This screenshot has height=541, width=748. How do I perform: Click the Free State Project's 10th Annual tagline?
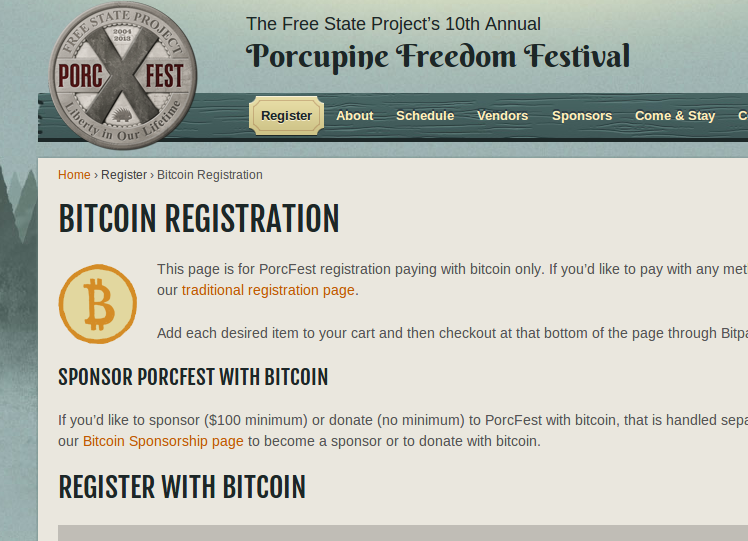(x=394, y=24)
